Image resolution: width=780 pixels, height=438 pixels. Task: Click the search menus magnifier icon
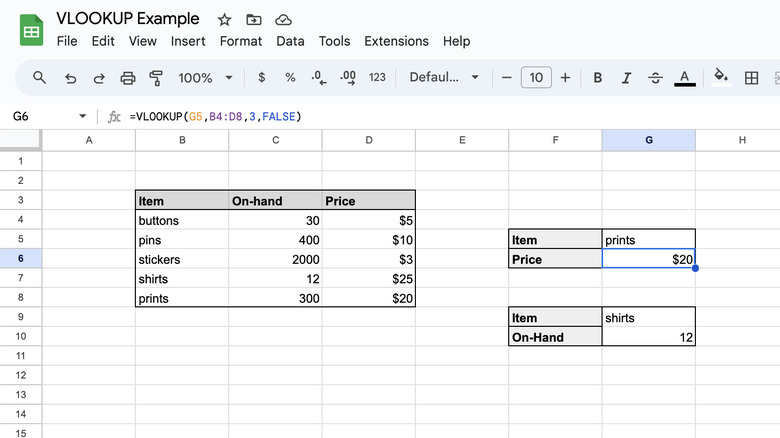40,77
